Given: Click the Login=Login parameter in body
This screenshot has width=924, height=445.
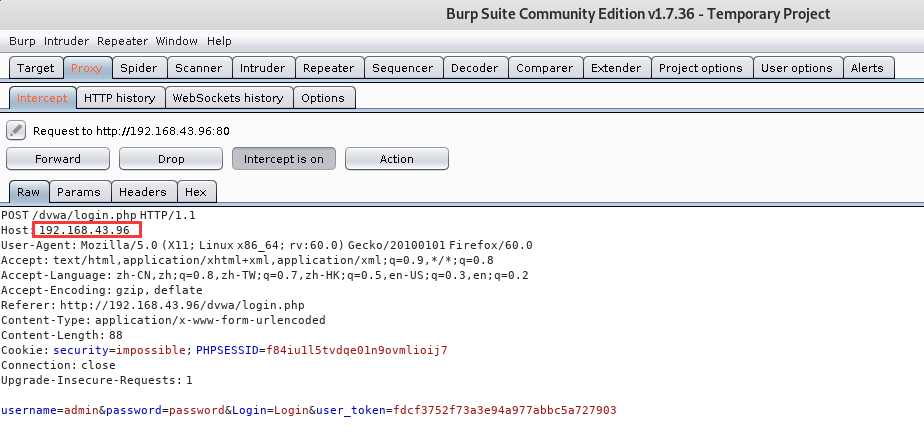Looking at the screenshot, I should 270,410.
